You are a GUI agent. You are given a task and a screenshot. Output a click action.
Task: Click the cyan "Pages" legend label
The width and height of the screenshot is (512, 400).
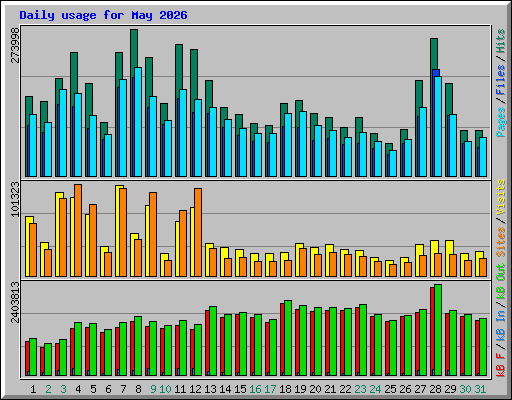coord(500,122)
